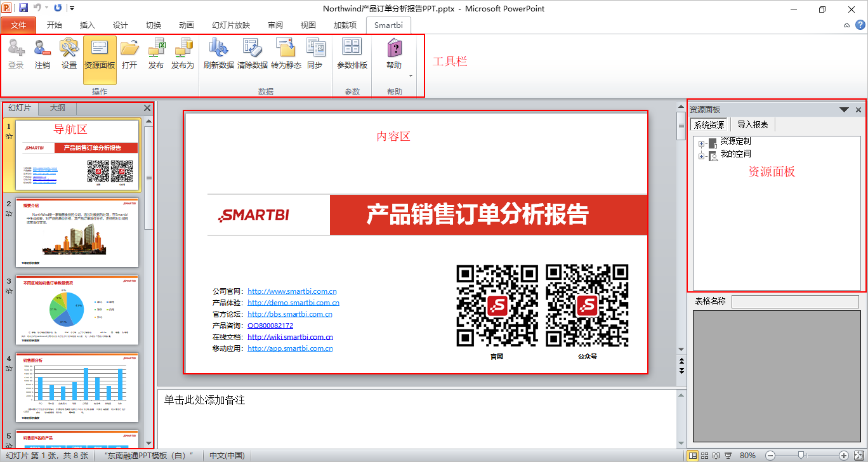This screenshot has width=868, height=462.
Task: Click the 打开 open folder icon
Action: coord(129,48)
